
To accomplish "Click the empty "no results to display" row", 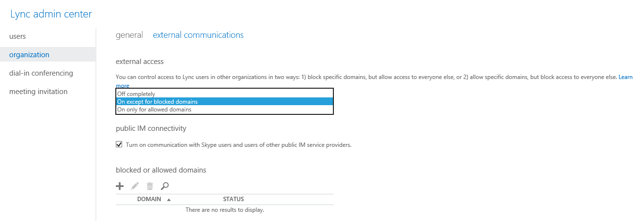I will click(x=224, y=210).
